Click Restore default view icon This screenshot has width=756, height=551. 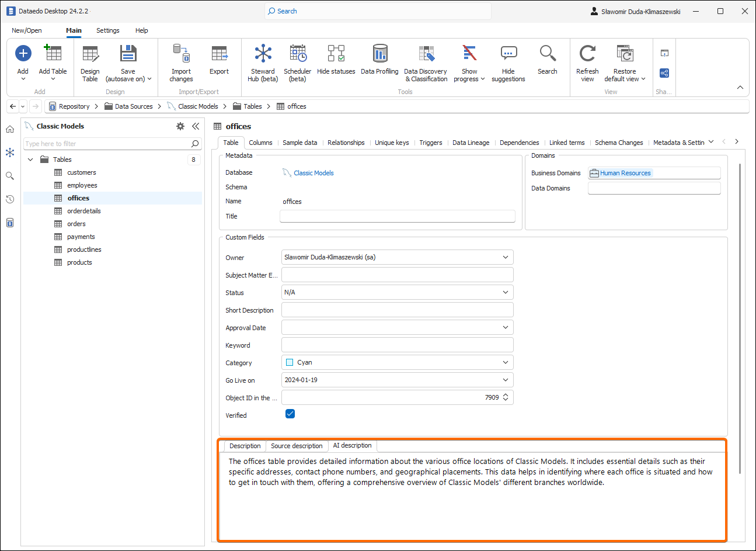click(625, 54)
